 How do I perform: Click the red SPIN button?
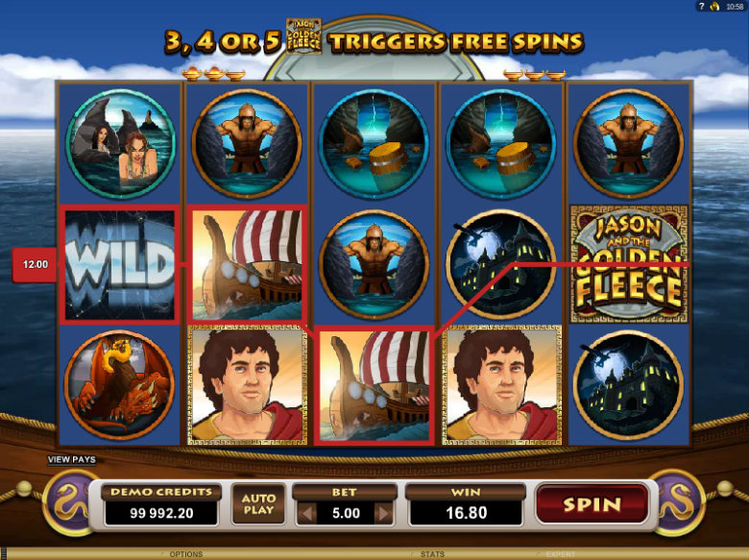[x=592, y=503]
